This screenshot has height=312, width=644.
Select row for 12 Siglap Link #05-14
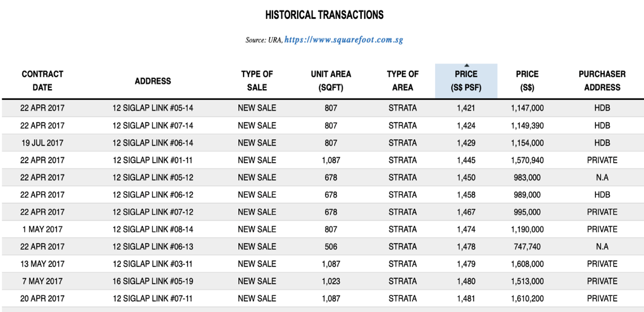point(153,108)
